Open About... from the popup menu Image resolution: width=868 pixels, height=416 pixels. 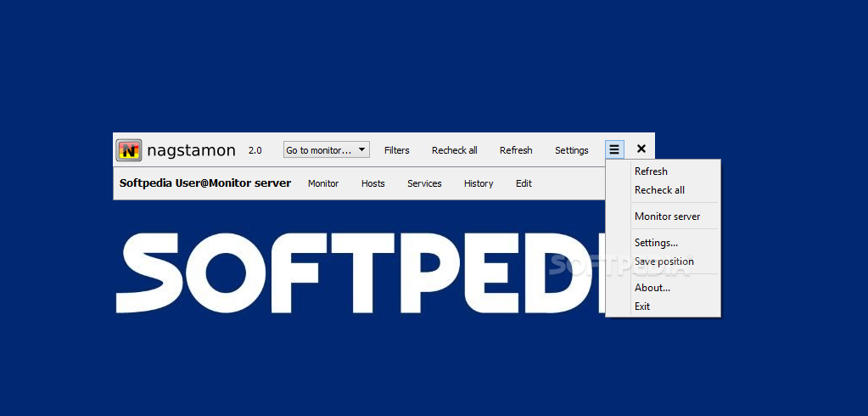click(x=664, y=288)
